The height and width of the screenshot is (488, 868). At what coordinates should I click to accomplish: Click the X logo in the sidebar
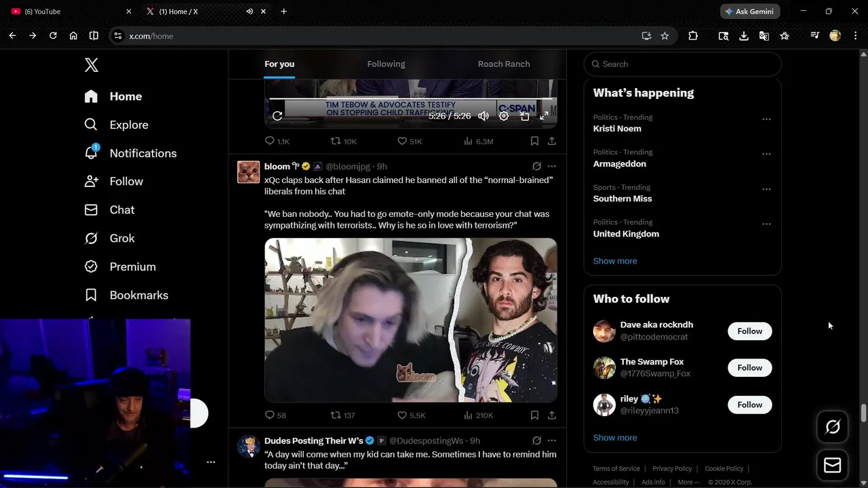[x=92, y=65]
